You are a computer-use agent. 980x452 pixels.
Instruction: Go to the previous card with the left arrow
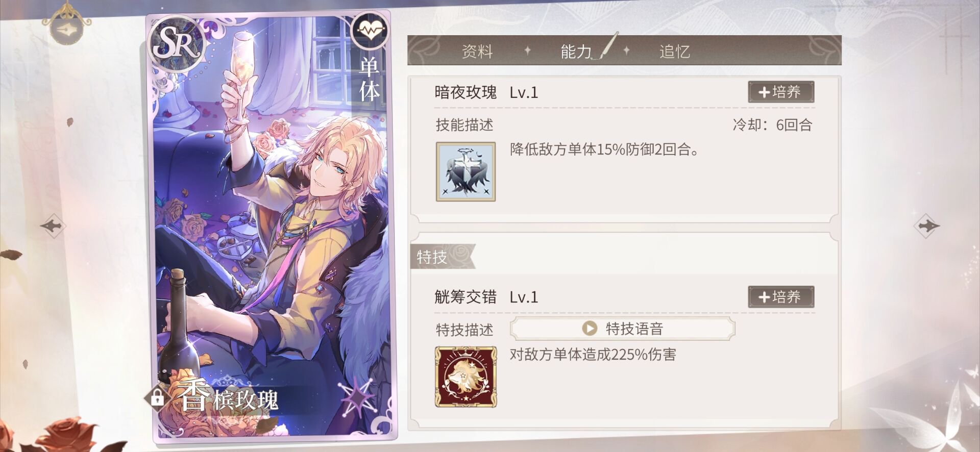coord(53,225)
